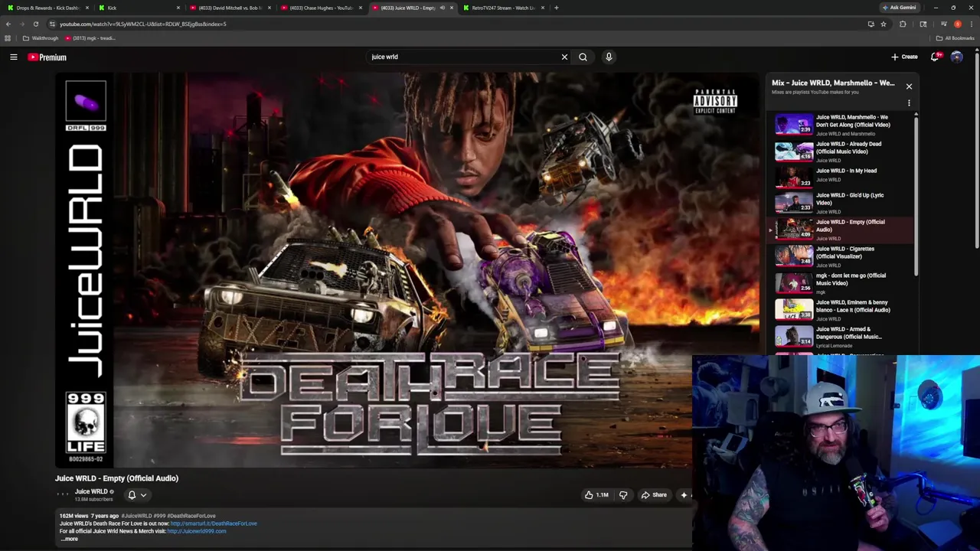Screen dimensions: 980x551
Task: Mute the audio indicator on Juice WRLD tab
Action: 442,8
